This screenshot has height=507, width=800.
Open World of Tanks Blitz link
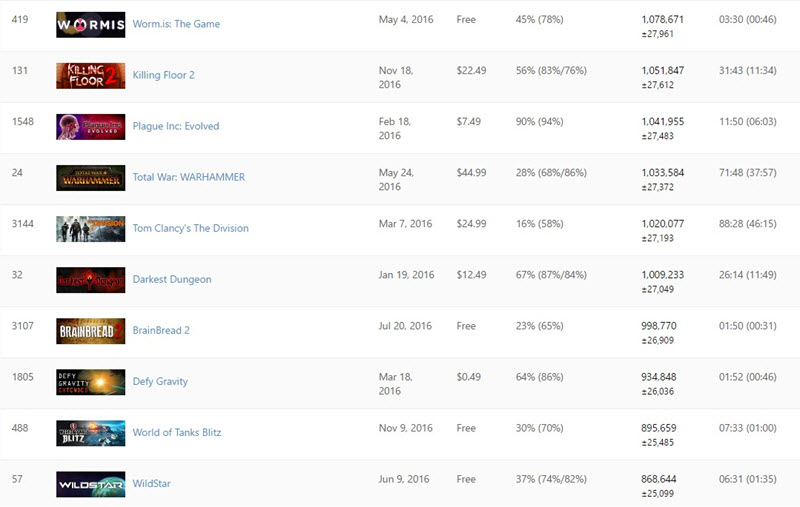[x=177, y=432]
